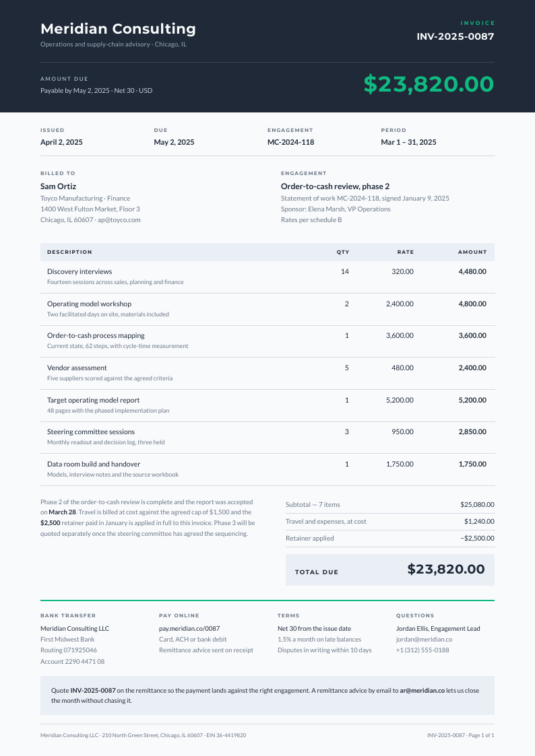535x756 pixels.
Task: Click 'Payable by May 2, 2025' line
Action: pos(96,91)
